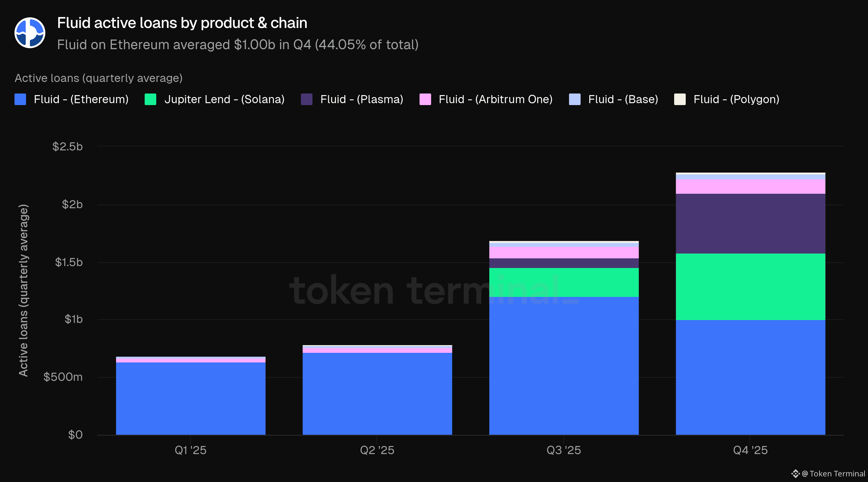Toggle Fluid Base legend swatch
This screenshot has width=868, height=482.
pos(574,99)
